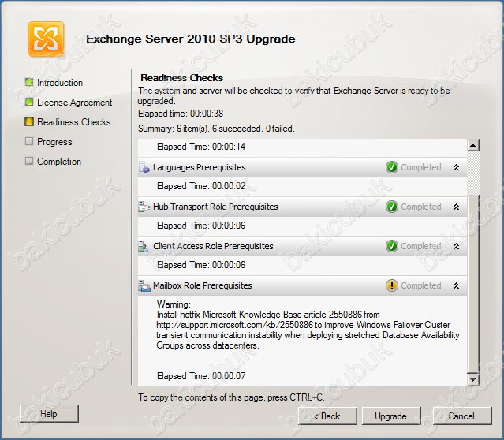Click the Help button
This screenshot has width=504, height=440.
click(49, 414)
